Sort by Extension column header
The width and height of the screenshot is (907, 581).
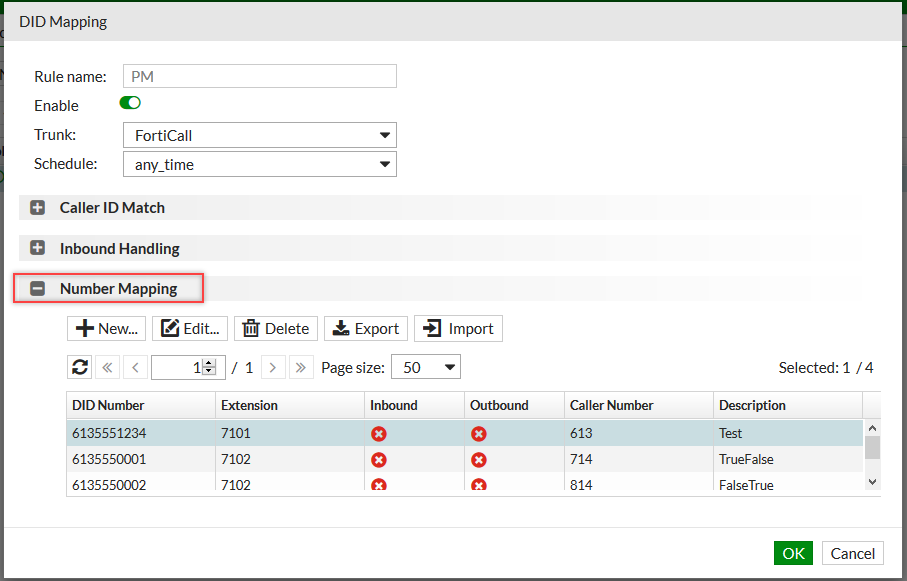click(290, 405)
